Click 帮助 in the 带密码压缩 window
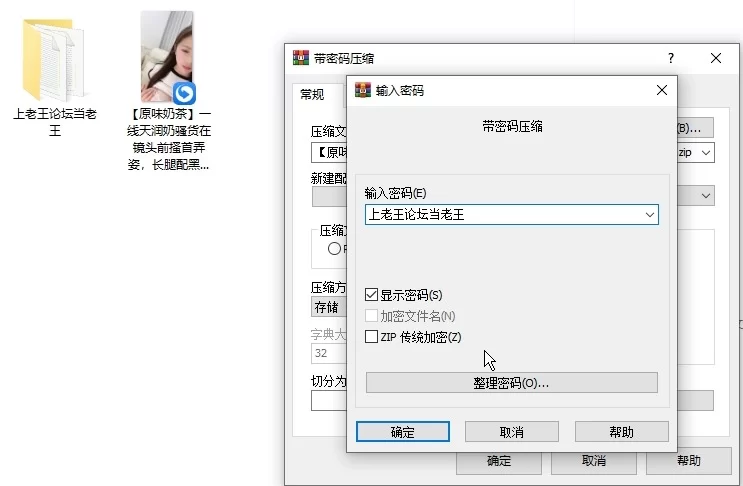The height and width of the screenshot is (486, 743). [x=689, y=461]
